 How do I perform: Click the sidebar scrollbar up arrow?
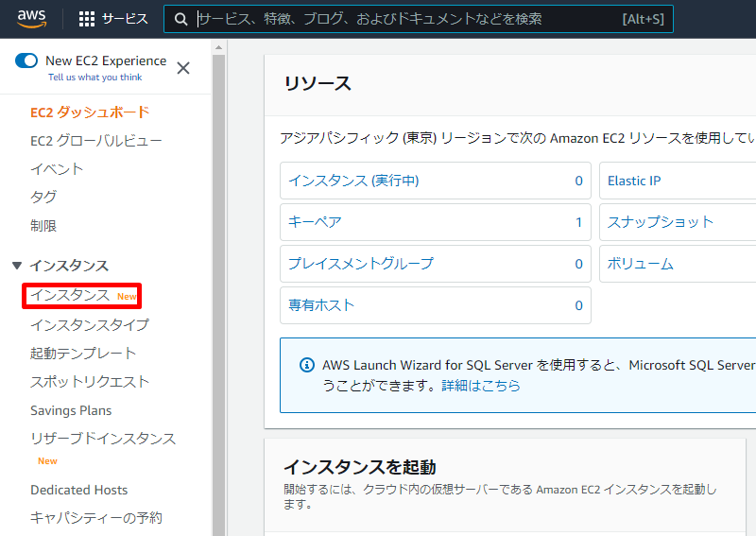pyautogui.click(x=218, y=47)
